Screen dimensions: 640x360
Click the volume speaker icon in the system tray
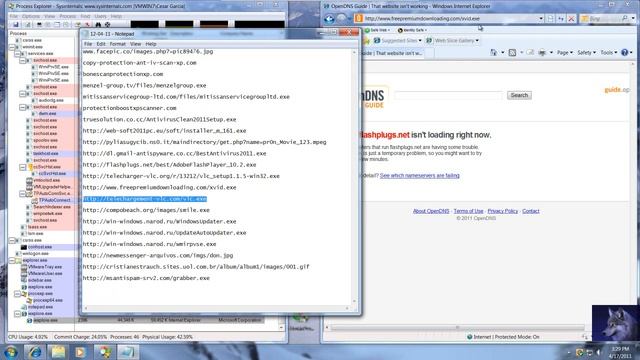coord(599,352)
